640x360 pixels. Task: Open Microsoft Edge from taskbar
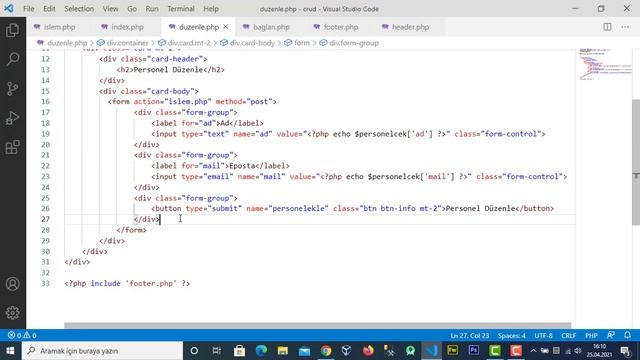(261, 351)
